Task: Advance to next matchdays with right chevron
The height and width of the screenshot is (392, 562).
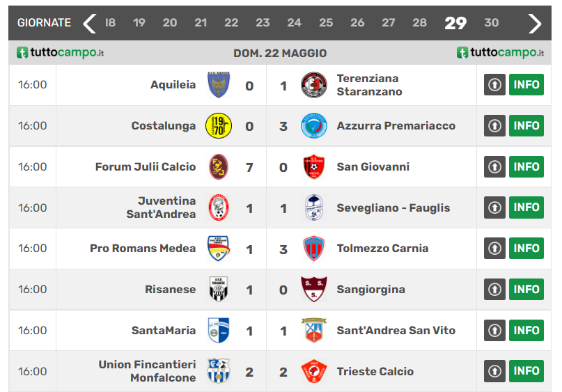Action: [535, 23]
